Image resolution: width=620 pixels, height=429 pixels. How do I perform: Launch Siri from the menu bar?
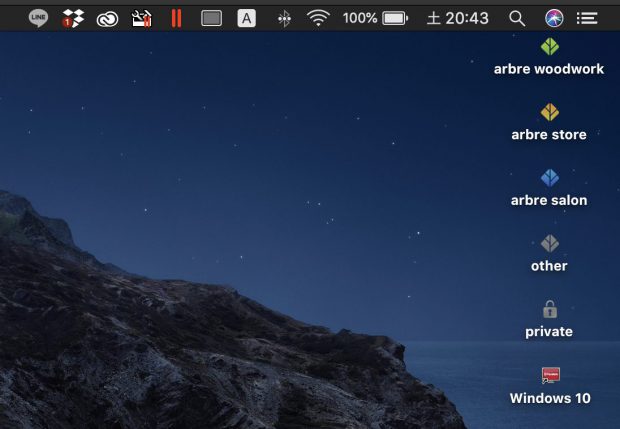pos(554,18)
